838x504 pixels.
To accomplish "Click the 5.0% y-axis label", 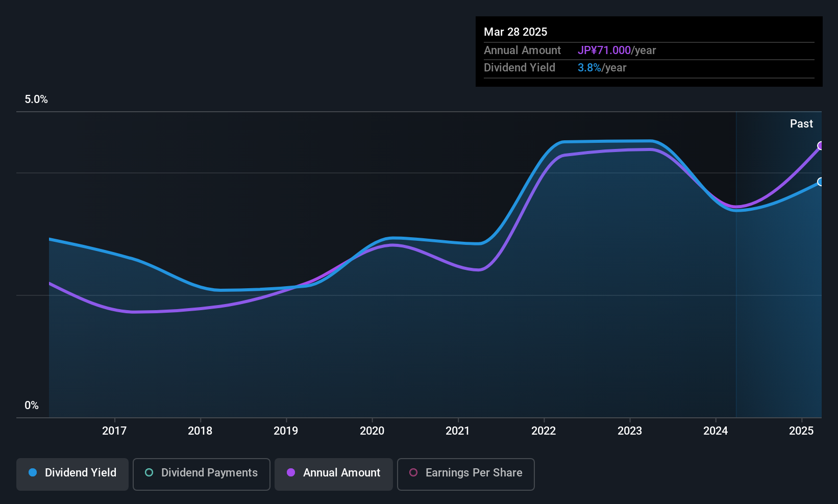I will (x=36, y=99).
